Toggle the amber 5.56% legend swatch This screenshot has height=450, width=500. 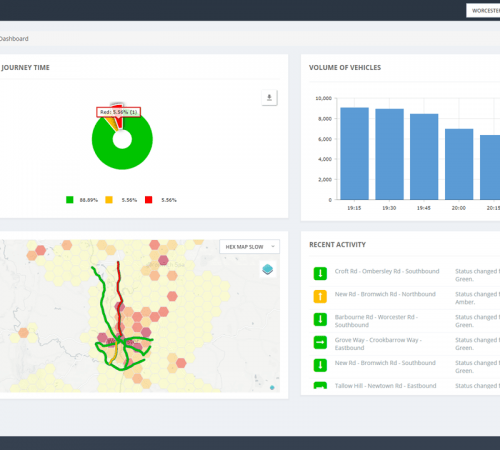[x=109, y=200]
